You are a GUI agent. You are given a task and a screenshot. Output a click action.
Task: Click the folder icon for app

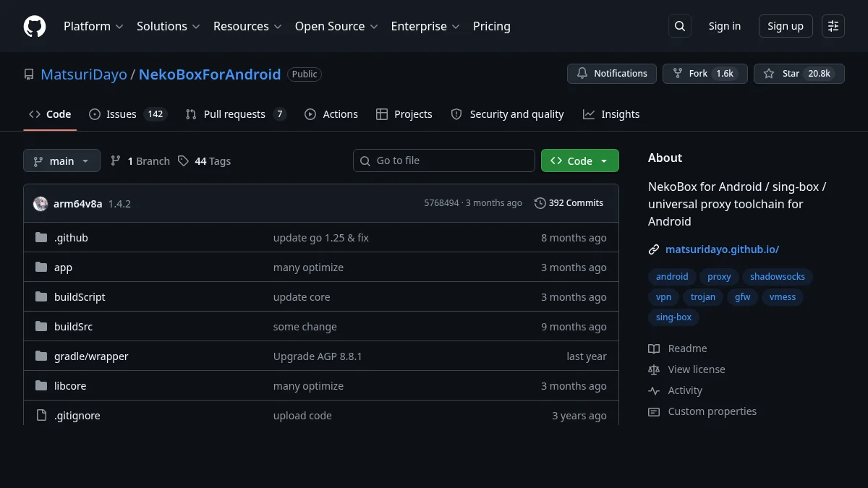click(x=41, y=267)
